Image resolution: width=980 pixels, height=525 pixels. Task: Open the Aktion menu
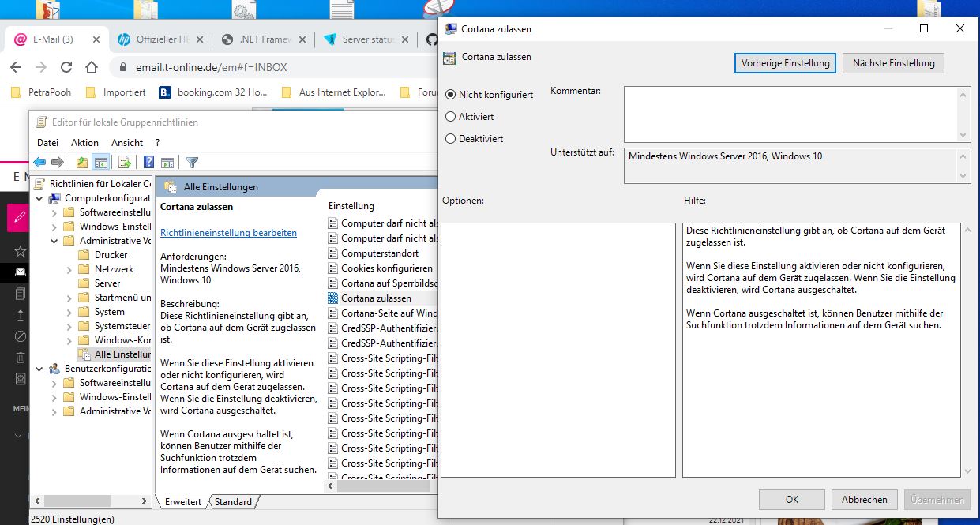pos(84,143)
